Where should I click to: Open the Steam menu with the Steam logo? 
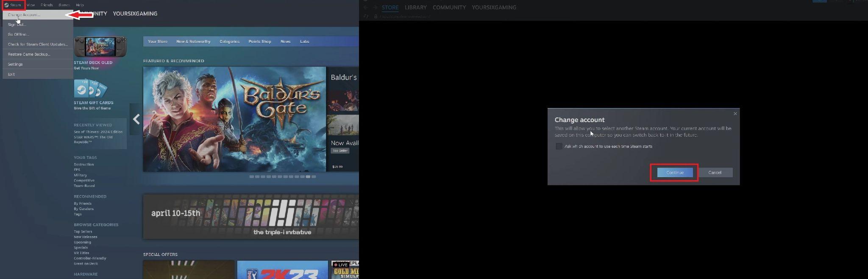point(13,5)
